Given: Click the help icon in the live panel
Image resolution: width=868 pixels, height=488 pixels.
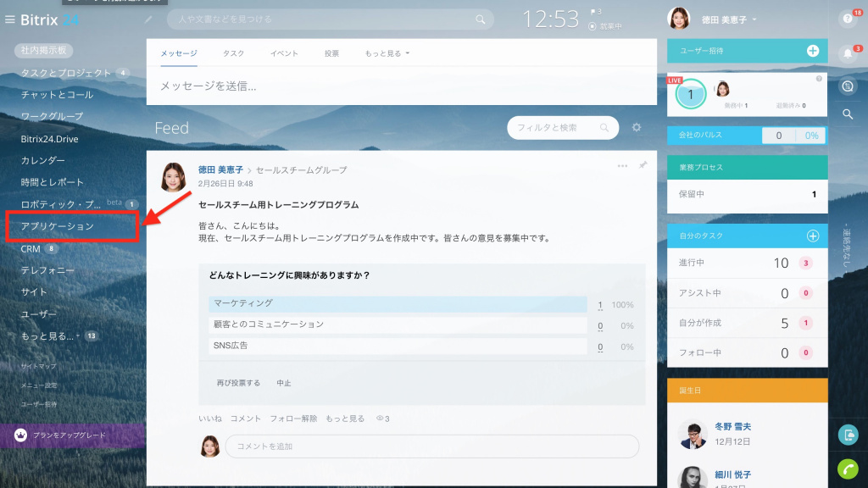Looking at the screenshot, I should (x=819, y=79).
